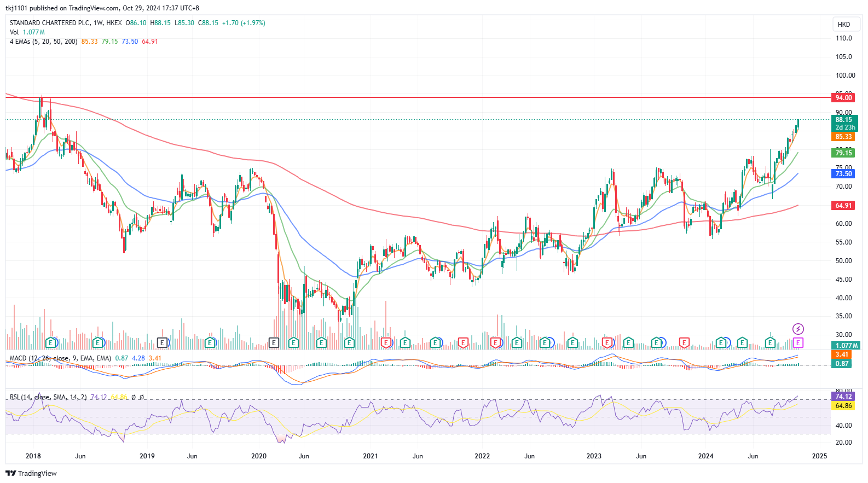Image resolution: width=868 pixels, height=483 pixels.
Task: Open red earnings marker just after 2021
Action: point(386,343)
